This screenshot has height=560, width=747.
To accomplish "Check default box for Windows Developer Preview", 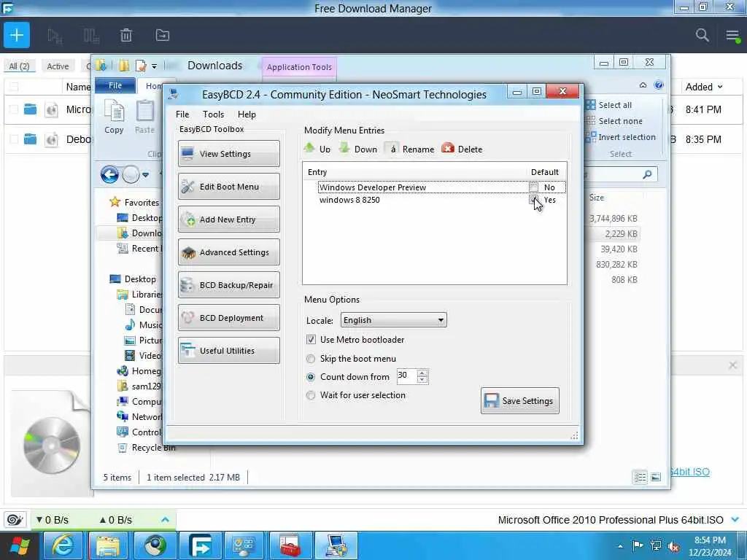I will tap(533, 187).
